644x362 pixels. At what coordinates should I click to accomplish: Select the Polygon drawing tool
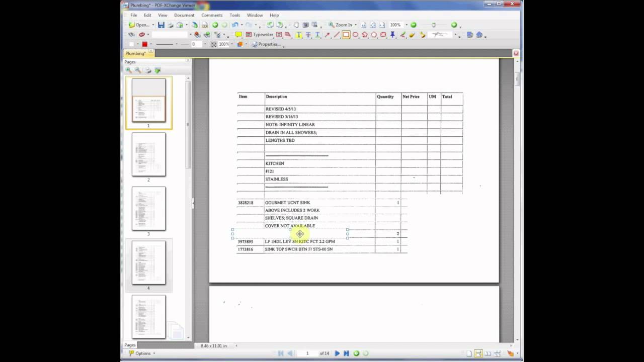point(374,35)
